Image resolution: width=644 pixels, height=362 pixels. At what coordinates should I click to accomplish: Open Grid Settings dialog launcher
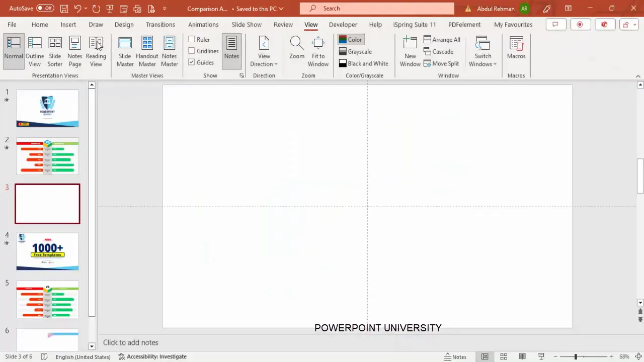coord(242,76)
